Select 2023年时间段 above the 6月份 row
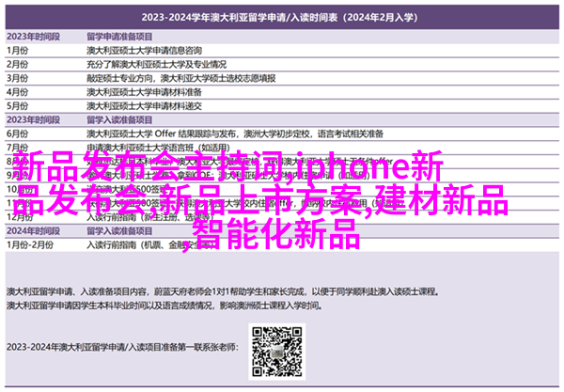The image size is (564, 392). (x=33, y=119)
